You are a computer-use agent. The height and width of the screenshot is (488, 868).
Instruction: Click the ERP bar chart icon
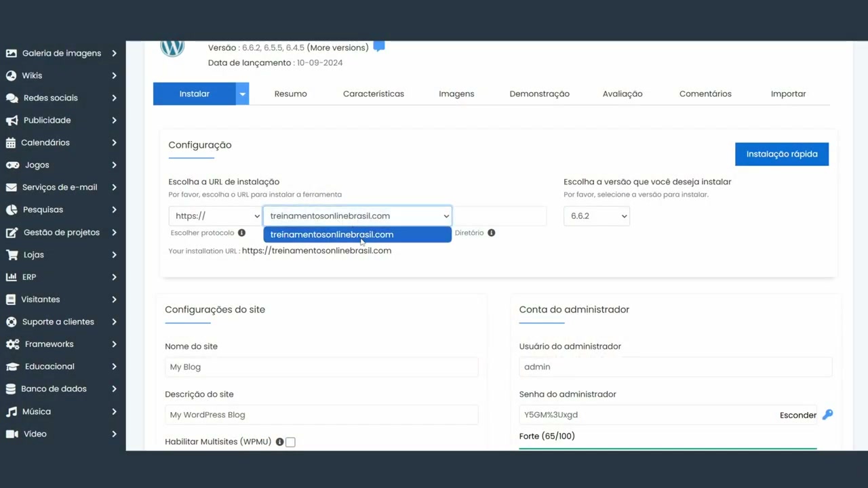[x=11, y=277]
